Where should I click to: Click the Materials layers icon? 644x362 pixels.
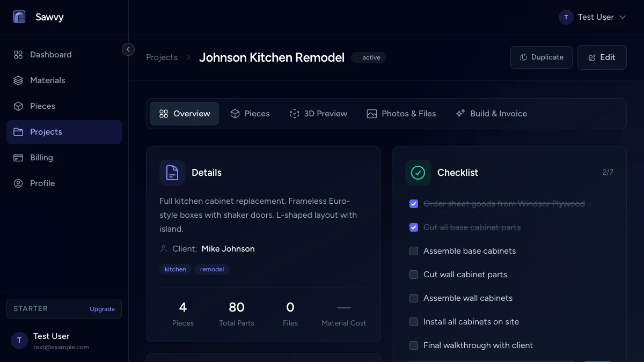pos(18,80)
